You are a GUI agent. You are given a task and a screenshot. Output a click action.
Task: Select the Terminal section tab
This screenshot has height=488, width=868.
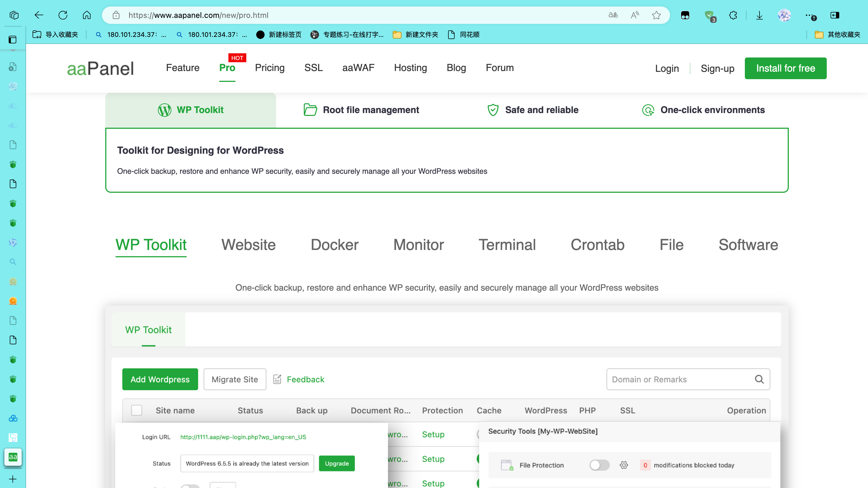507,245
